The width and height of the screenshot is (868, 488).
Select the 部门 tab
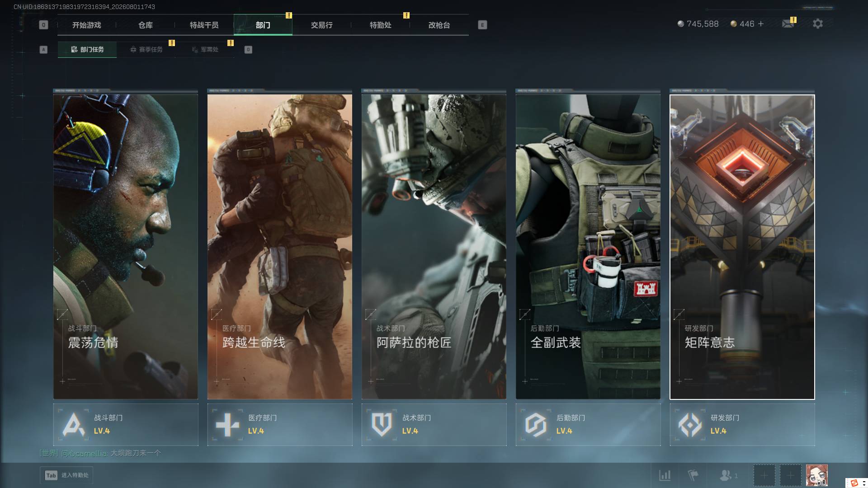pyautogui.click(x=263, y=25)
